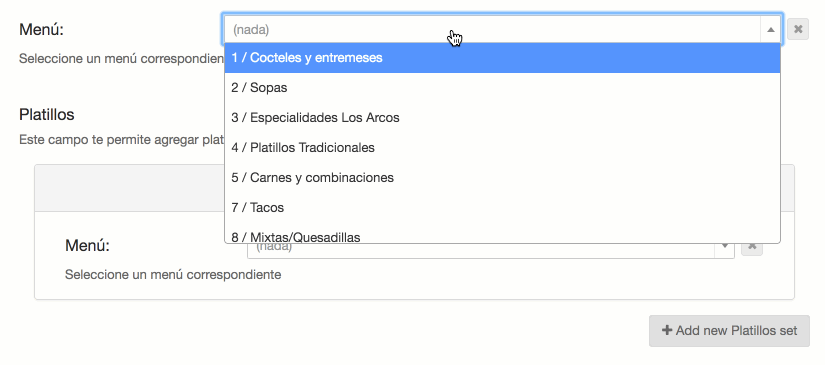Click help text under the Platillos set Menú
Screen dimensions: 825x365
tap(173, 275)
